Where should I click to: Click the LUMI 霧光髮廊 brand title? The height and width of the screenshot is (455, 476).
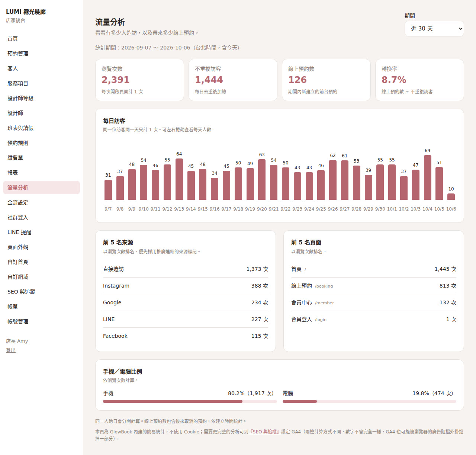pos(26,12)
